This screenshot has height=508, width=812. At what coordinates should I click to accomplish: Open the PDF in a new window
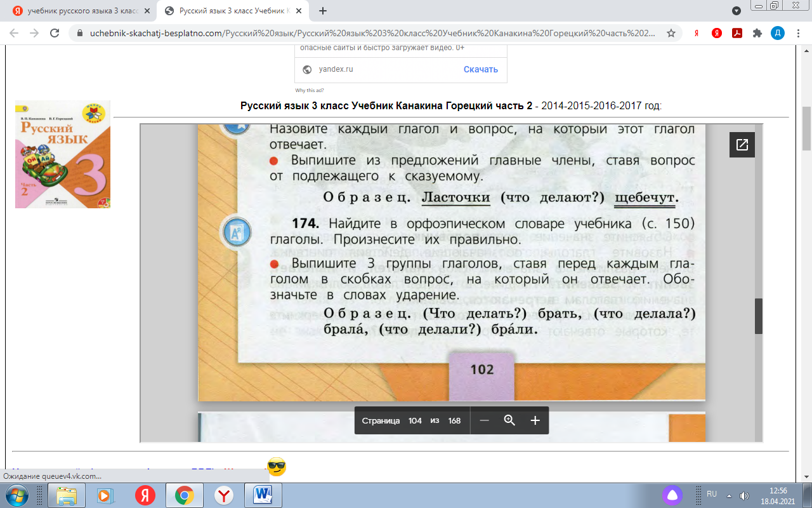tap(742, 145)
